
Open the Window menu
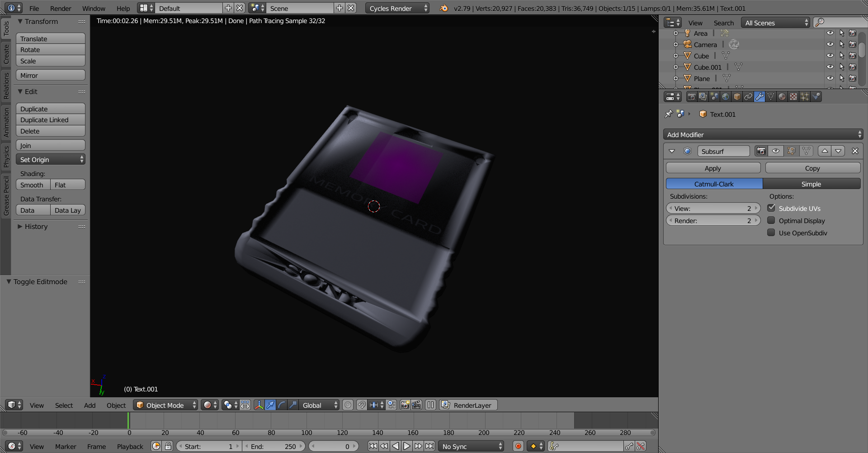coord(94,8)
